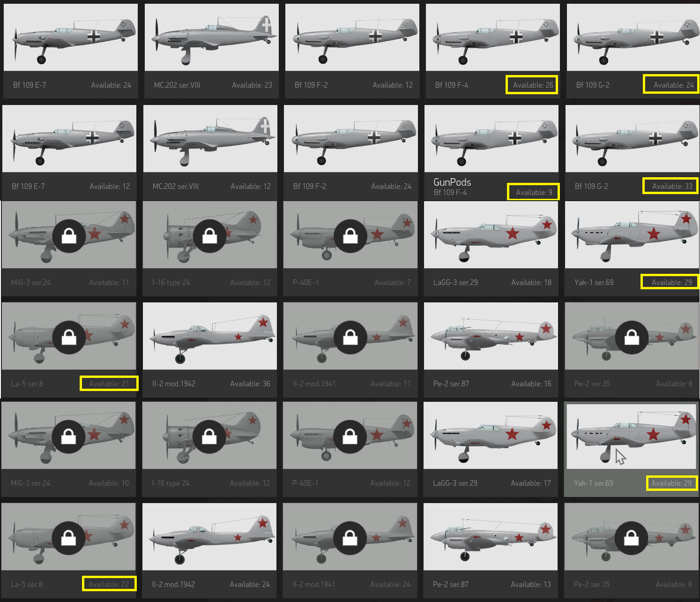Click lock icon on La-5 ser.8 with 21 available

pyautogui.click(x=69, y=337)
